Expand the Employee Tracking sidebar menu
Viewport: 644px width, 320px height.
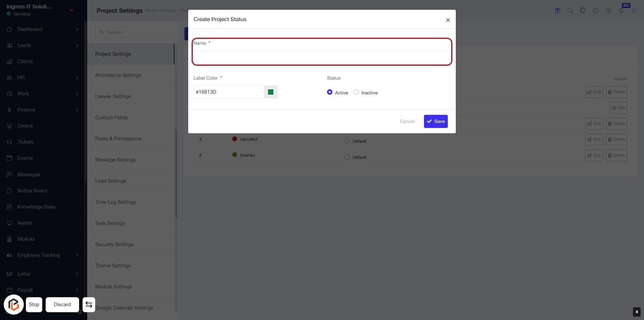click(44, 255)
